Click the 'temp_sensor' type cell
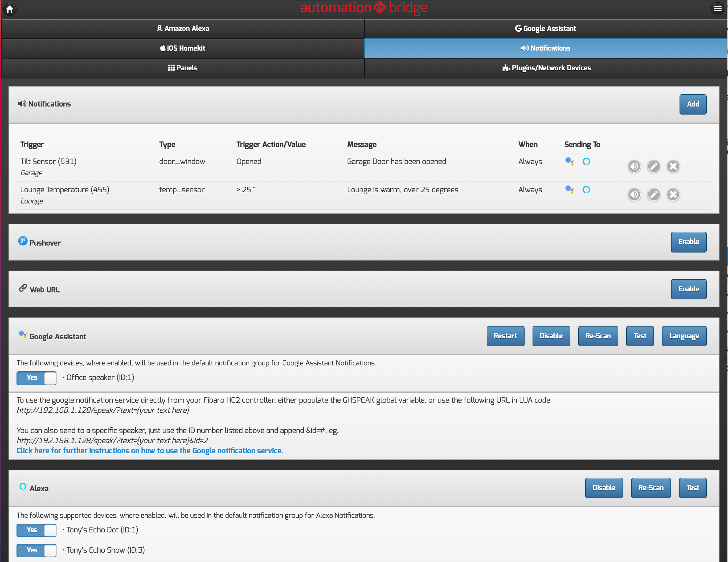The width and height of the screenshot is (728, 562). point(182,190)
